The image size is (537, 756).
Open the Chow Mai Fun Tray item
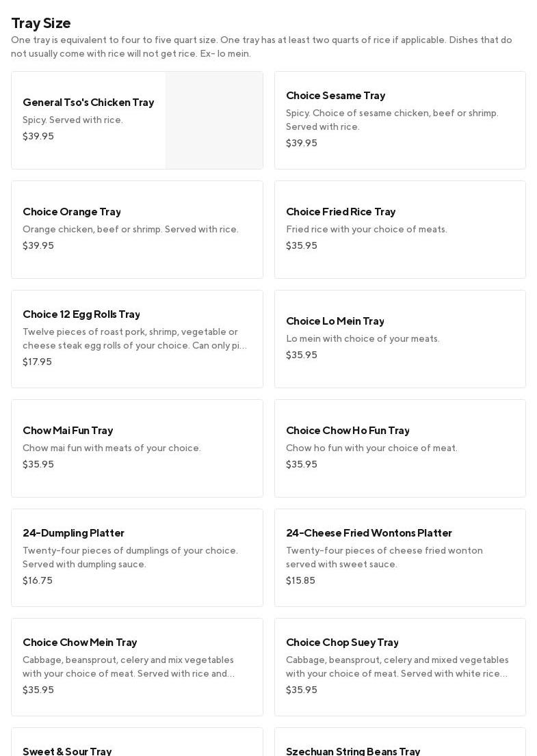(137, 448)
